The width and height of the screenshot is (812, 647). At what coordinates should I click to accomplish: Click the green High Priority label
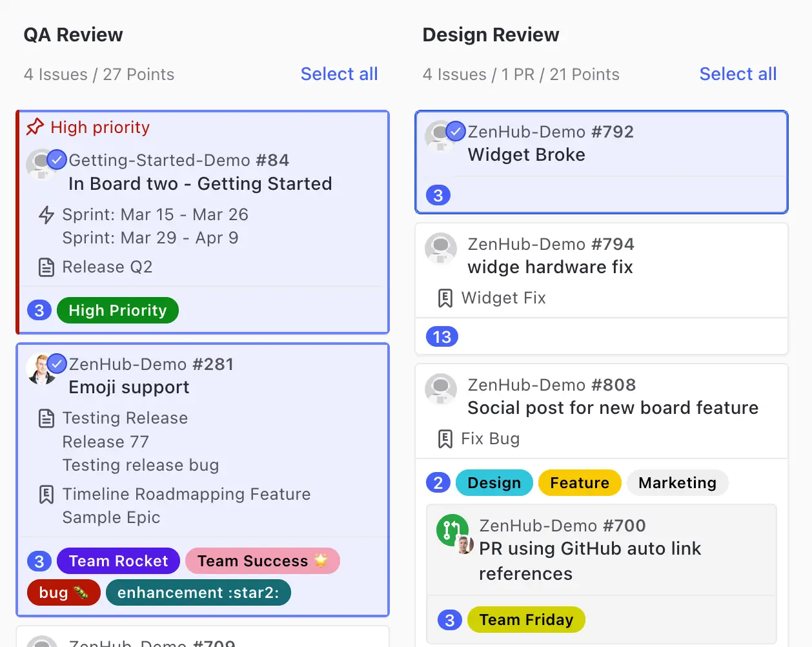117,311
